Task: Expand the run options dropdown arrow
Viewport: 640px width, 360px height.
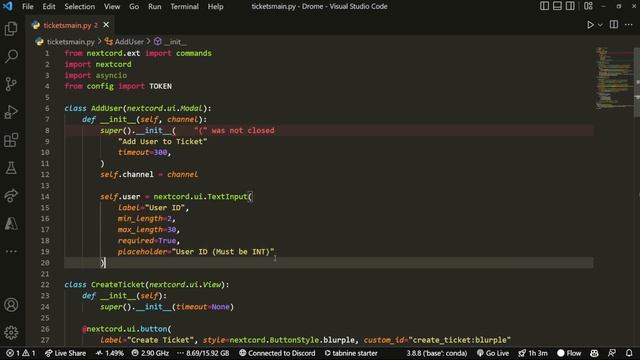Action: (x=600, y=25)
